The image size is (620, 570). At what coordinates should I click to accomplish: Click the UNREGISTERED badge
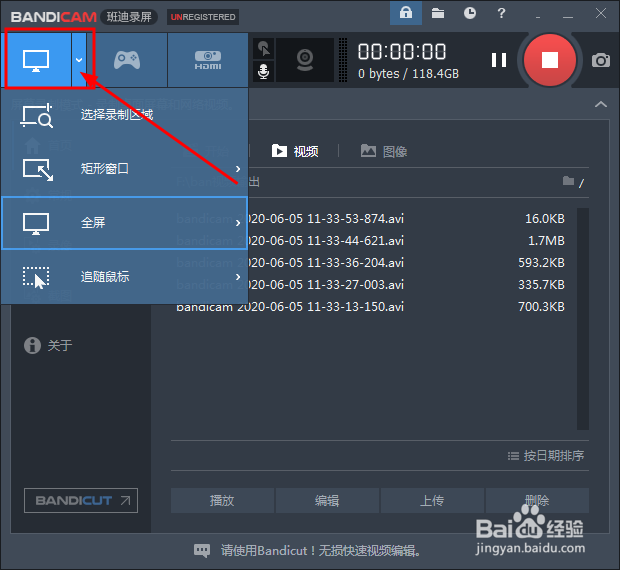tap(203, 17)
